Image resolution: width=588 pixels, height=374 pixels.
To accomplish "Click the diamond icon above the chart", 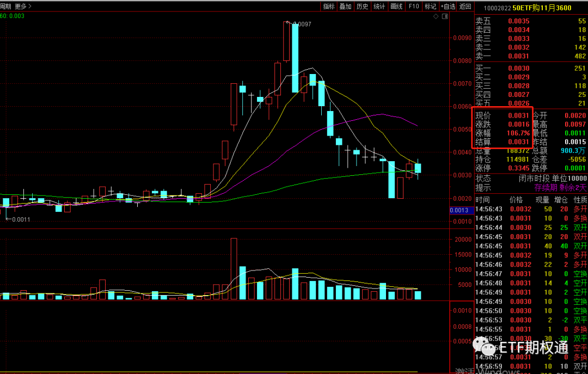I will tap(436, 16).
